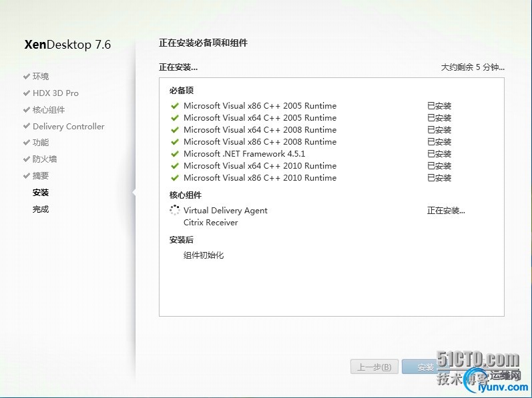
Task: Click green check for x86 C++ 2008 Runtime
Action: tap(175, 142)
